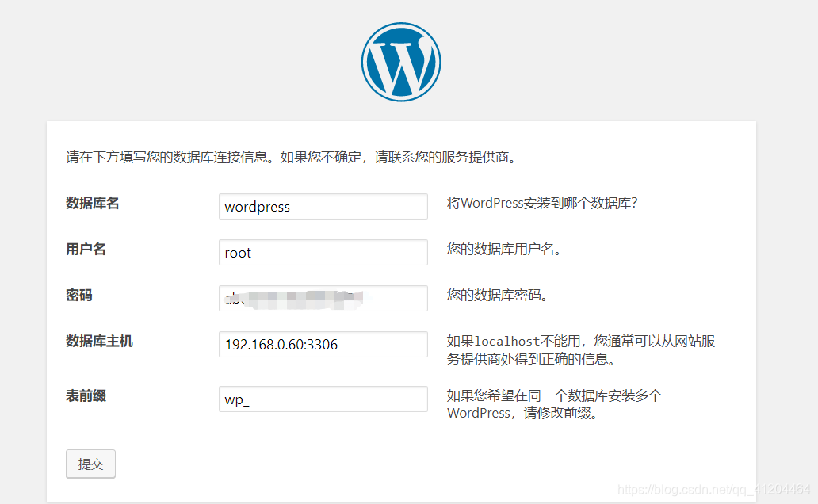Click the 表前缀 label
Viewport: 818px width, 504px height.
86,396
